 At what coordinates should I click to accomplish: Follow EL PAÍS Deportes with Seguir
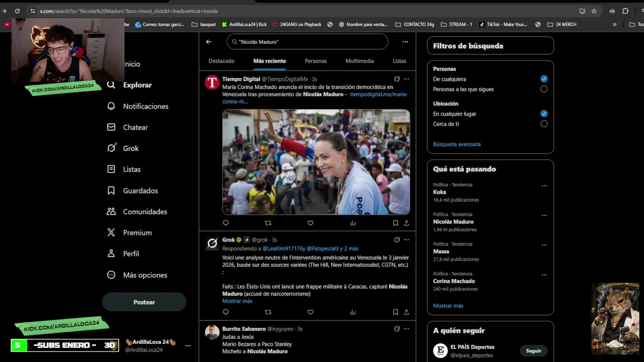pos(534,350)
